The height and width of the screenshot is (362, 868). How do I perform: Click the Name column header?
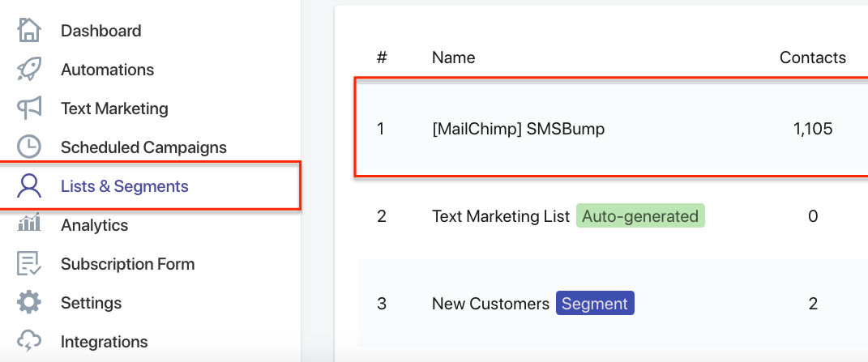click(x=453, y=57)
